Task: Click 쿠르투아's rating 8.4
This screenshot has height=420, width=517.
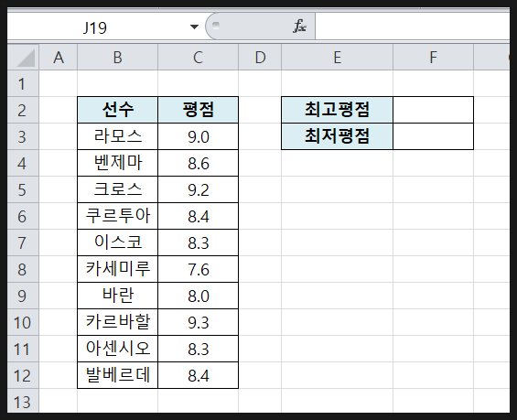Action: coord(199,216)
